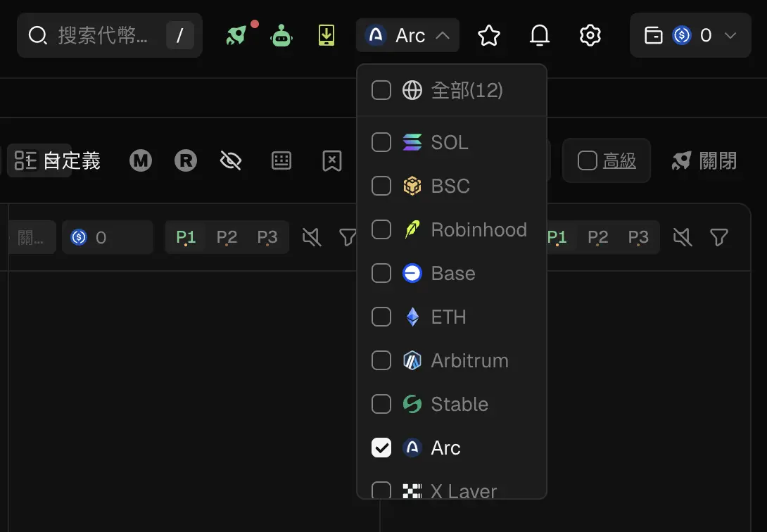Check the X Layer chain checkbox
Screen dimensions: 767x532
[x=381, y=490]
